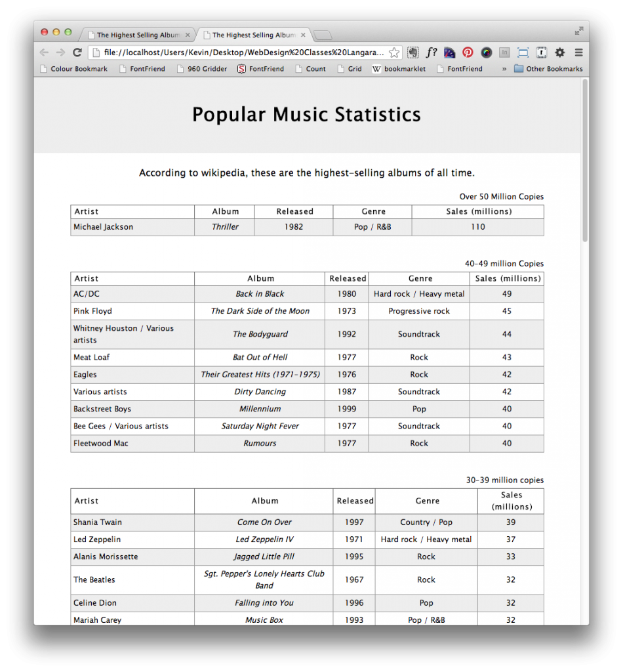Open the dashed text-cursor extension icon
The width and height of the screenshot is (623, 672).
(x=541, y=52)
